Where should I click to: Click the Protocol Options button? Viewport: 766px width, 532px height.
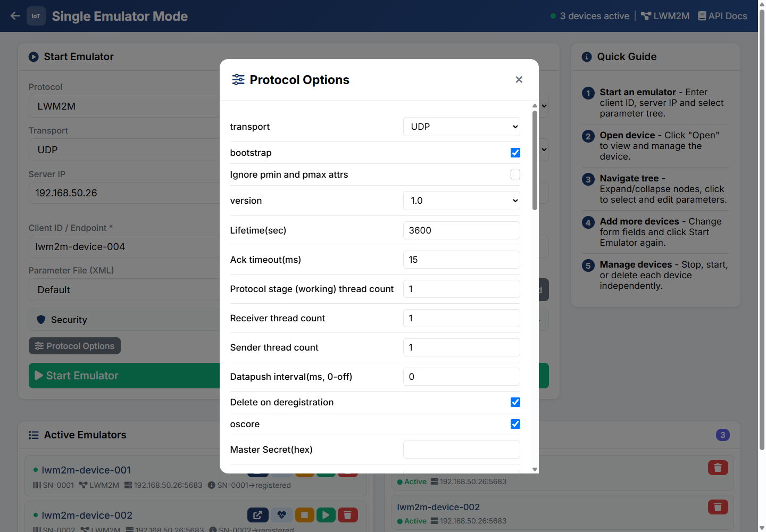74,346
